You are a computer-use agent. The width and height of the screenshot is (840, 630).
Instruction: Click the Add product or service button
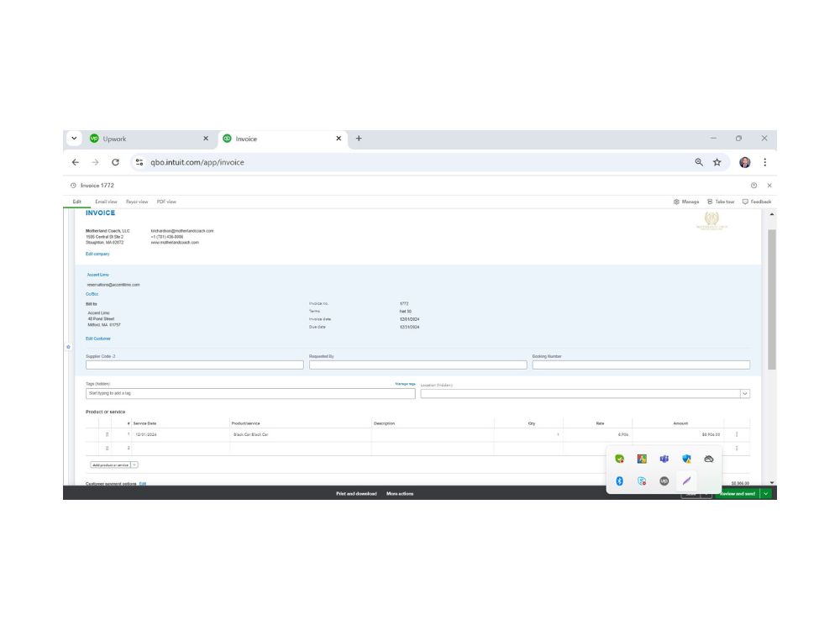[110, 465]
